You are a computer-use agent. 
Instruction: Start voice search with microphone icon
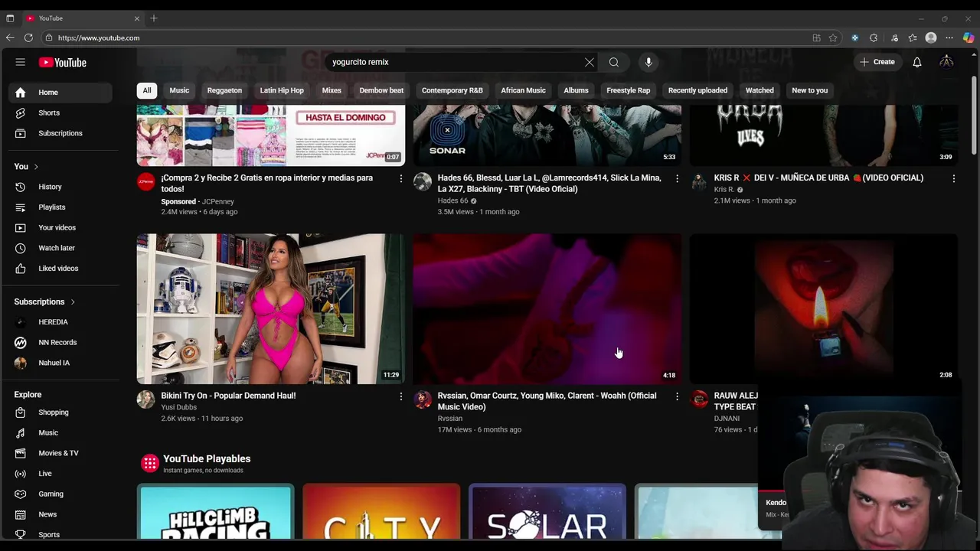pyautogui.click(x=648, y=62)
